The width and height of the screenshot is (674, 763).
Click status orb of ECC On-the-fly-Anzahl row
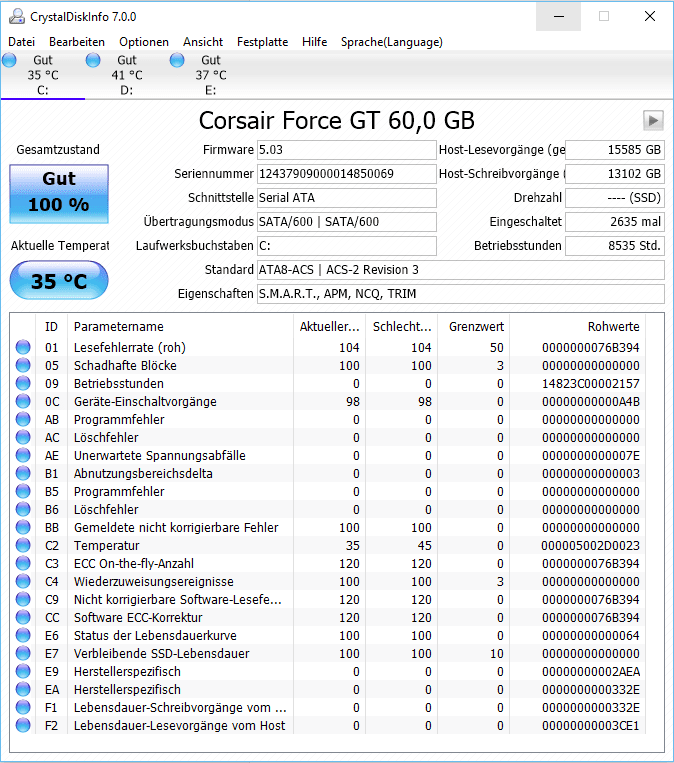[x=23, y=563]
